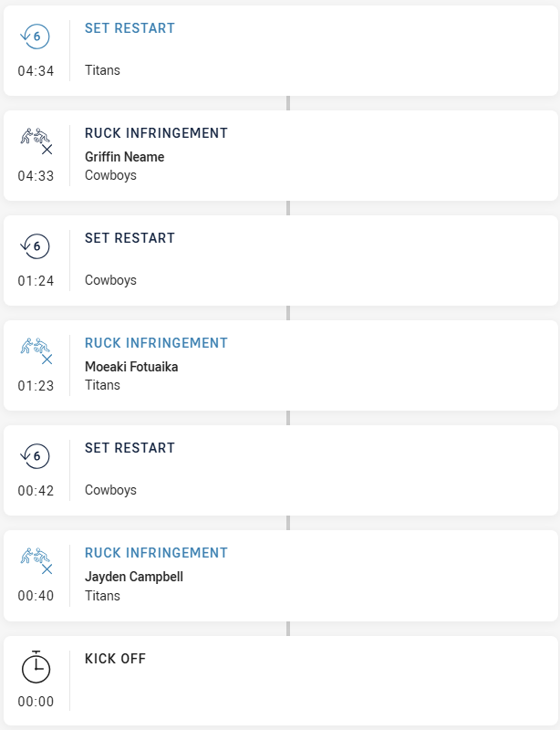The image size is (560, 730).
Task: Click the ruck infringement icon for Moeaki Fotuaika
Action: 36,351
